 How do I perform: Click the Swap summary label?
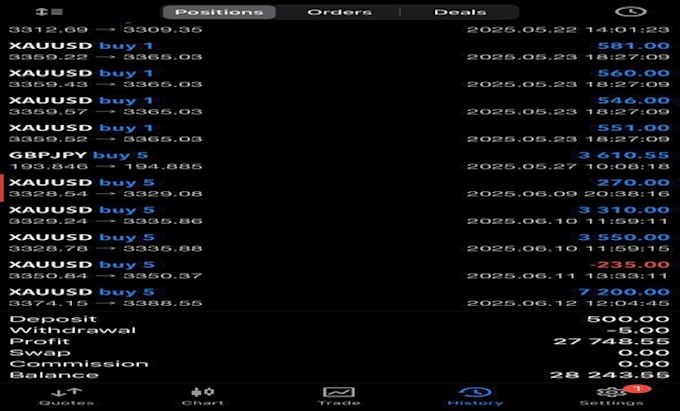pos(40,353)
